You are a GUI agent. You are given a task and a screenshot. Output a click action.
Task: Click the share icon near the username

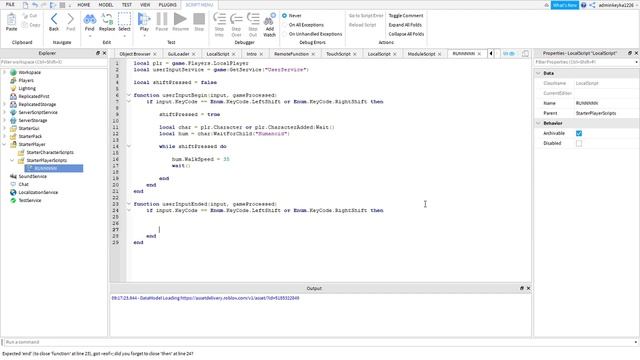click(592, 5)
